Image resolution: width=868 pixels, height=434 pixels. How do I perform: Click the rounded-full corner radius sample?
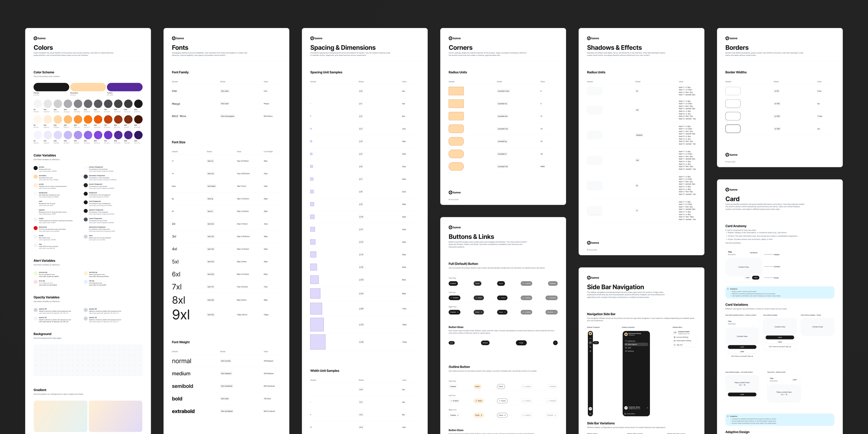click(456, 166)
